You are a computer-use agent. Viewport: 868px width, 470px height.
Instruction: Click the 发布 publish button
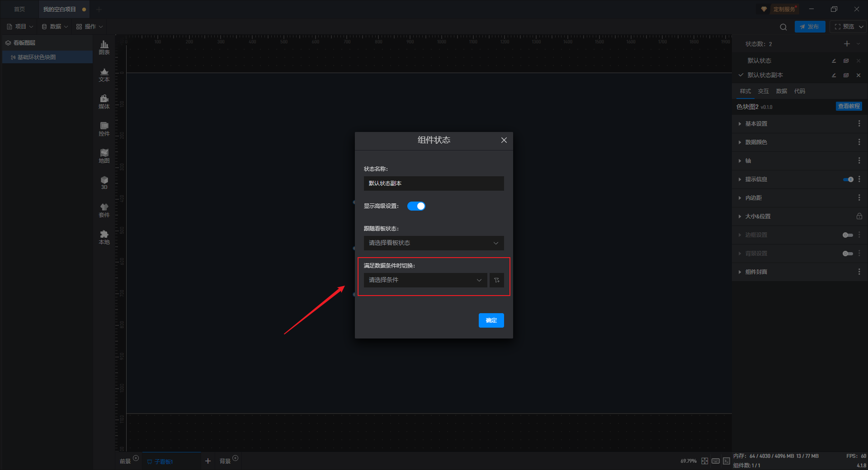point(810,27)
